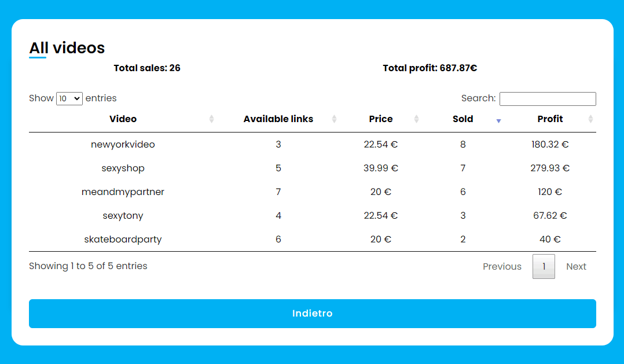Select the meandmypartner row
624x364 pixels.
pyautogui.click(x=313, y=192)
